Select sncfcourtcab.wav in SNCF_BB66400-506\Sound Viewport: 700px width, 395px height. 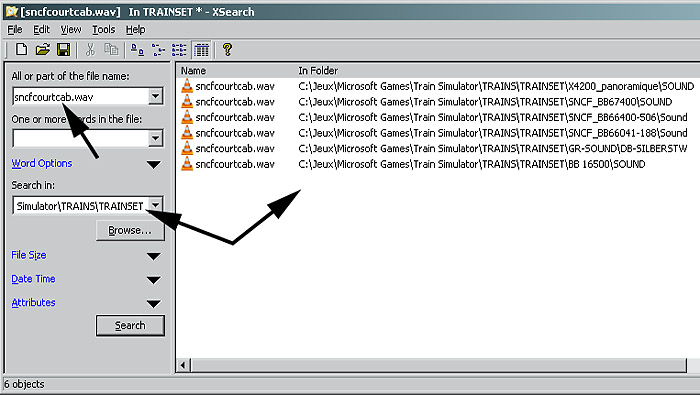[235, 117]
